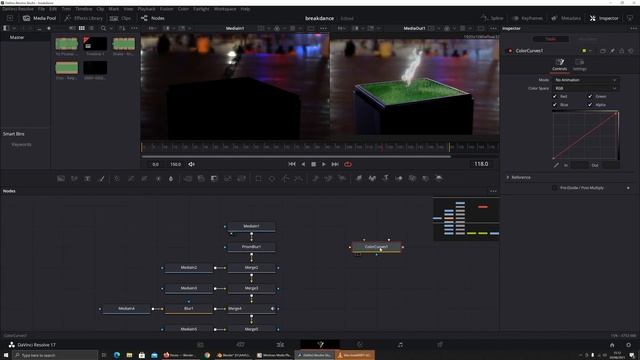Open the Media Pool panel
Screen dimensions: 640x360
pos(39,18)
